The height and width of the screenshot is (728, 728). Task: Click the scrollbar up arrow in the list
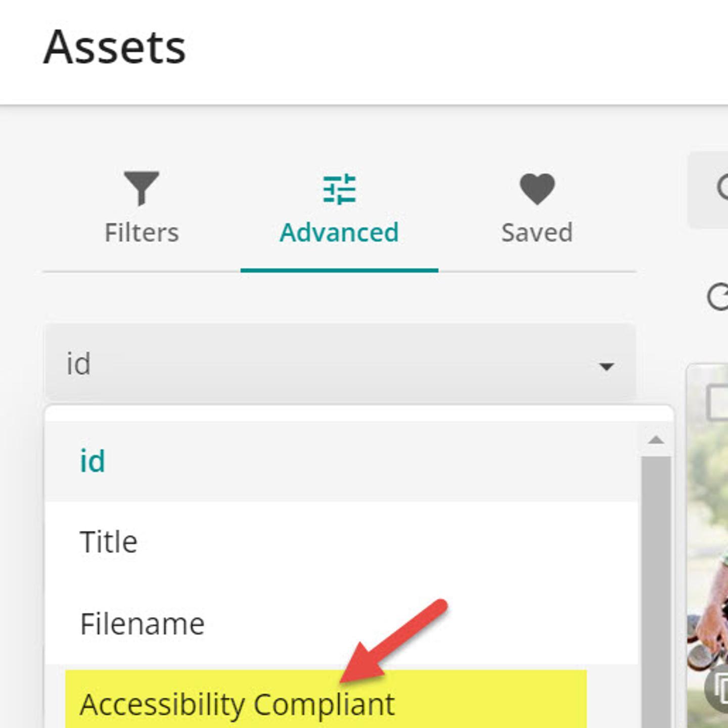coord(656,440)
